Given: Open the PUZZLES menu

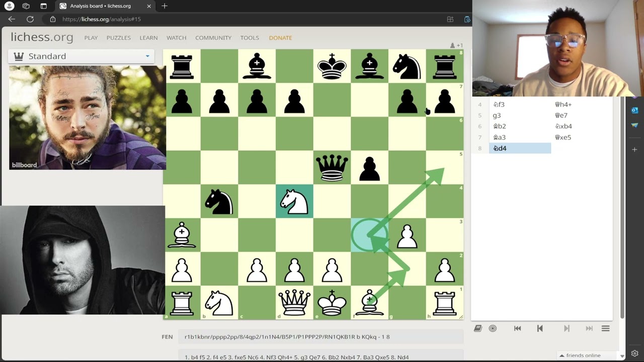Looking at the screenshot, I should pyautogui.click(x=119, y=38).
